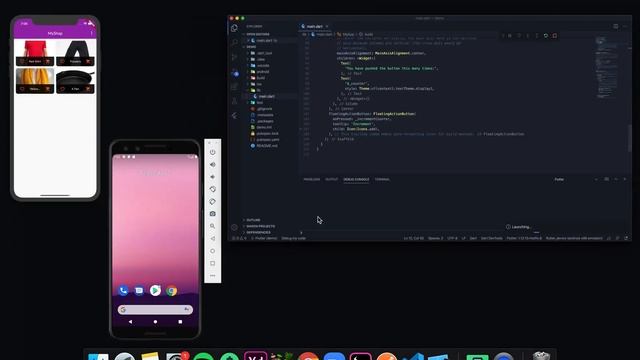Viewport: 640px width, 360px height.
Task: Click the Red Shirt product image
Action: click(x=35, y=49)
